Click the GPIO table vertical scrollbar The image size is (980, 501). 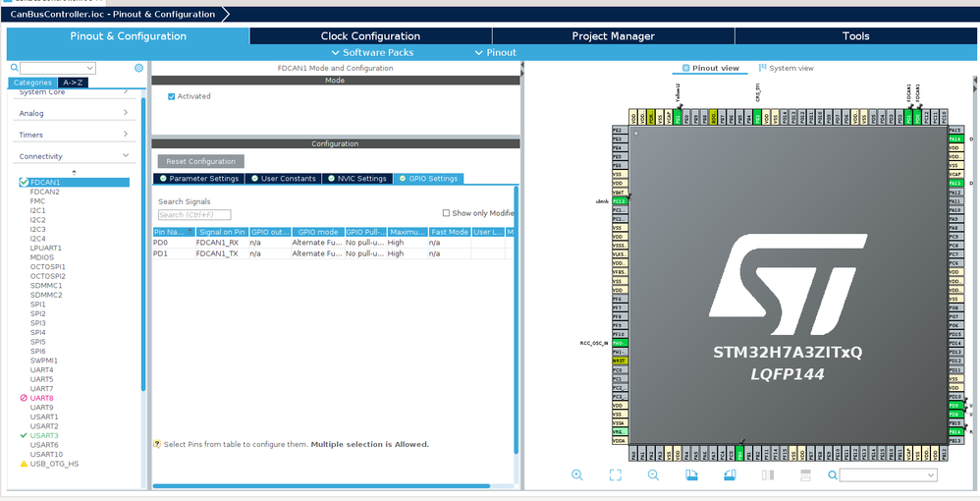click(517, 319)
